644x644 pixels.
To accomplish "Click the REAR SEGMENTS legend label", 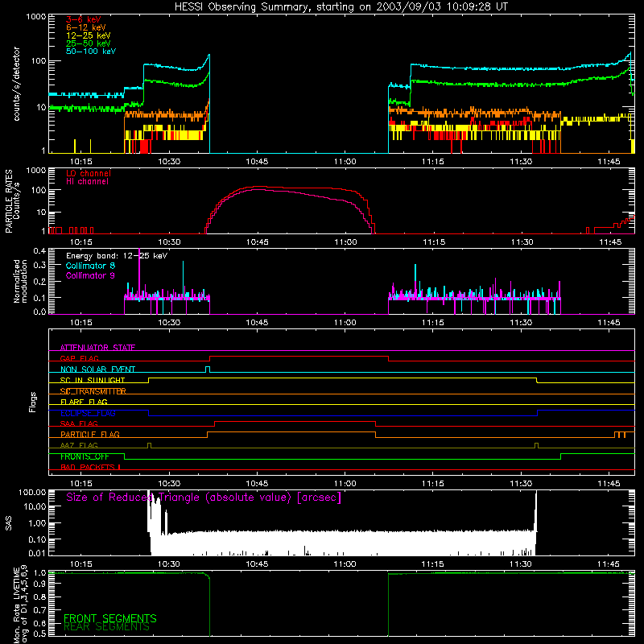I will pos(107,627).
